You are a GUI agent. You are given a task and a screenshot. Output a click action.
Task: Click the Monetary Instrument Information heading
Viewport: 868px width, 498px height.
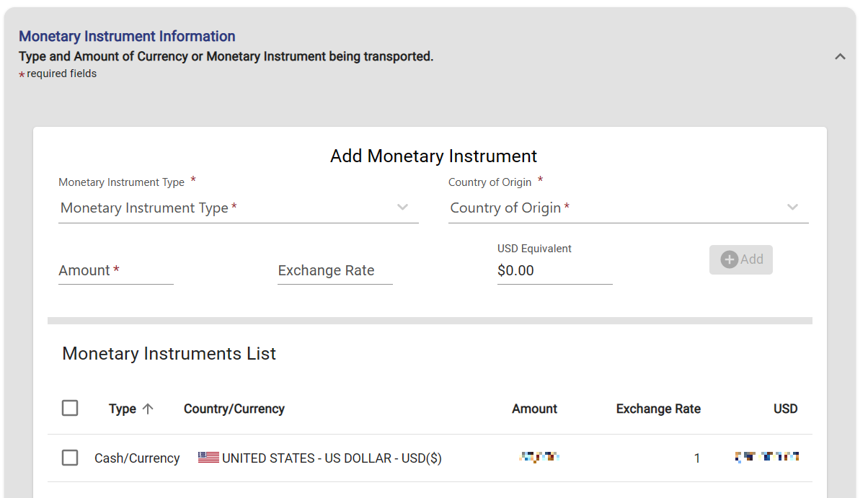click(127, 36)
